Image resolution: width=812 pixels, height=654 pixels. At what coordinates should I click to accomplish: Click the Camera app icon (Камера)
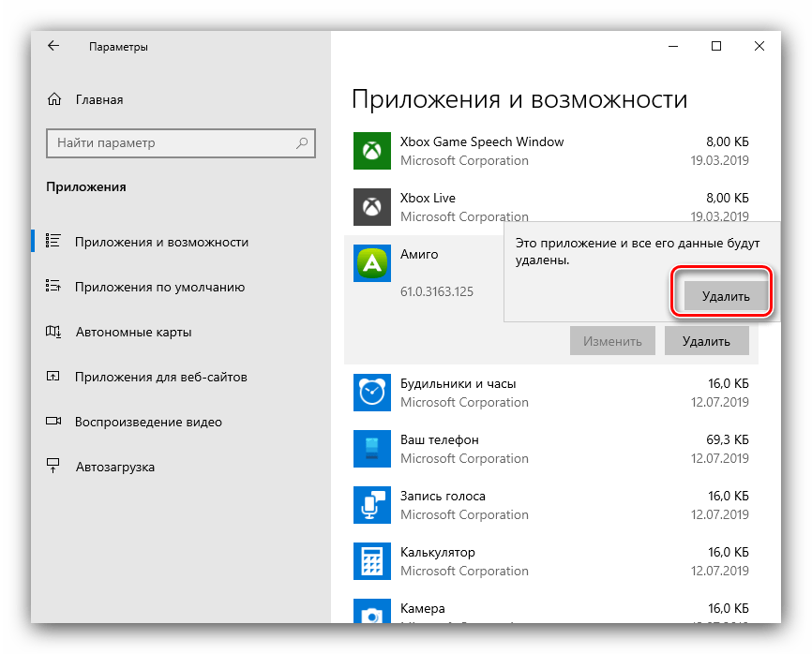click(x=371, y=614)
